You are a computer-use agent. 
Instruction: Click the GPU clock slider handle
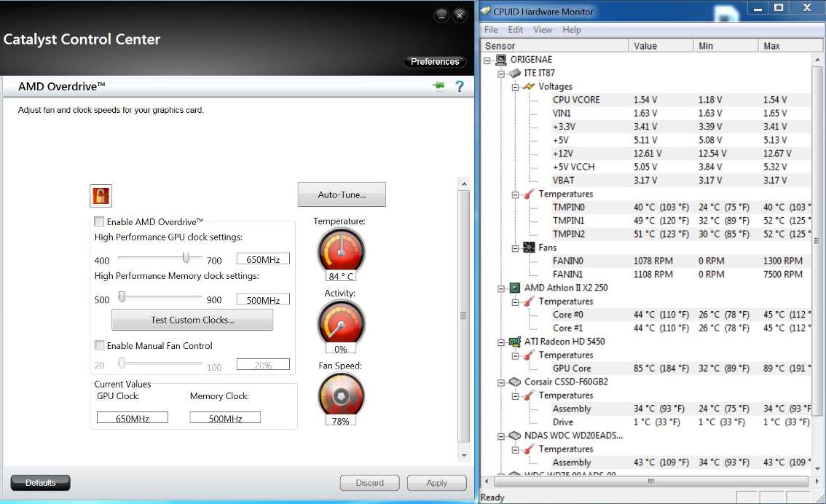186,257
